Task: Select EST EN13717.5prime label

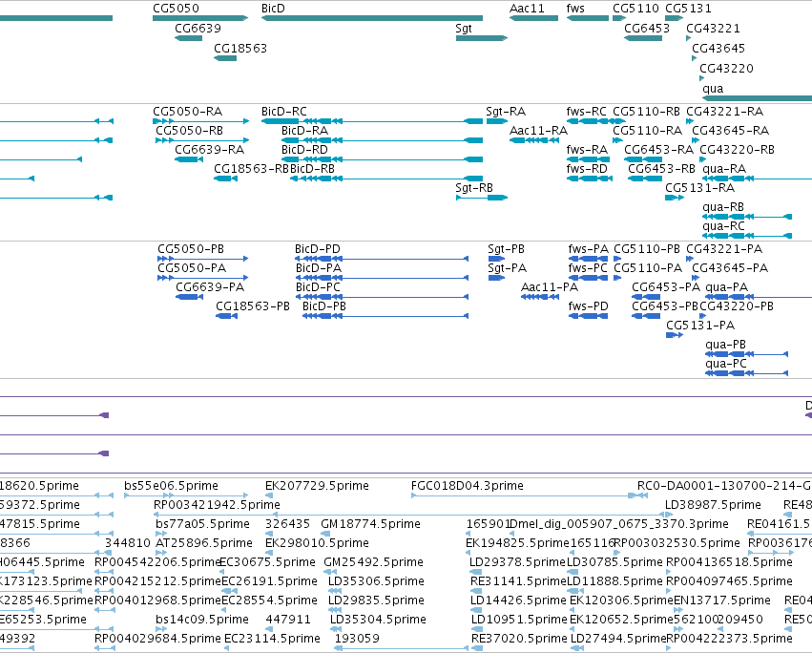Action: pyautogui.click(x=722, y=600)
